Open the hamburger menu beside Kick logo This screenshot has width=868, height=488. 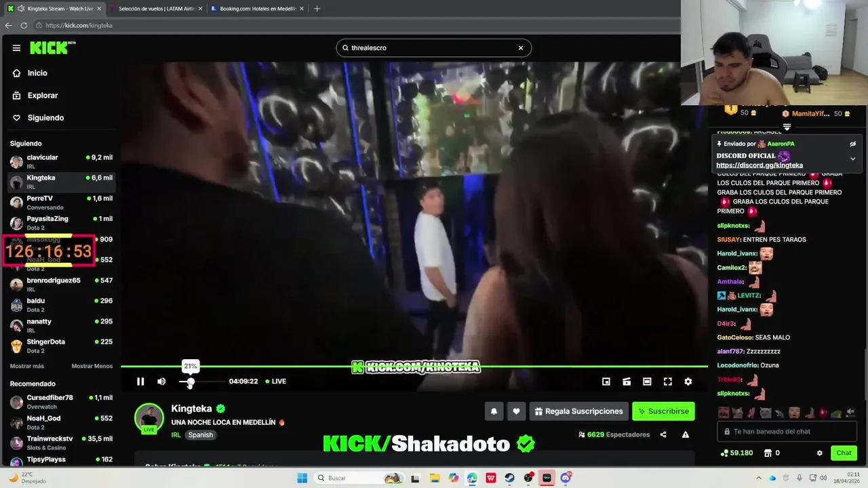click(16, 48)
